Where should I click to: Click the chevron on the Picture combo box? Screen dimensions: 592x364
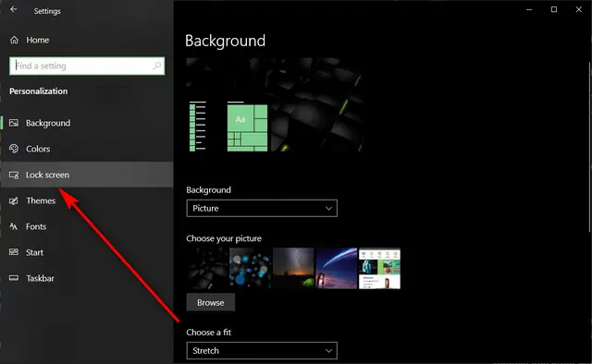(x=328, y=208)
